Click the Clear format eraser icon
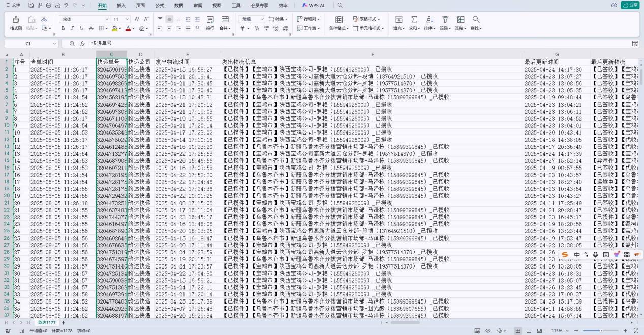Viewport: 644px width, 335px height. click(141, 28)
